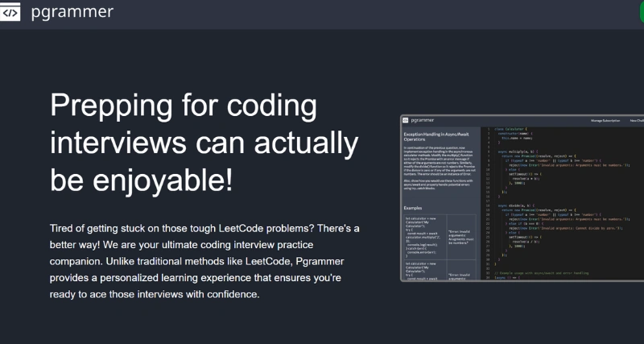Select 'New Chall…' item in the preview header

[x=637, y=120]
